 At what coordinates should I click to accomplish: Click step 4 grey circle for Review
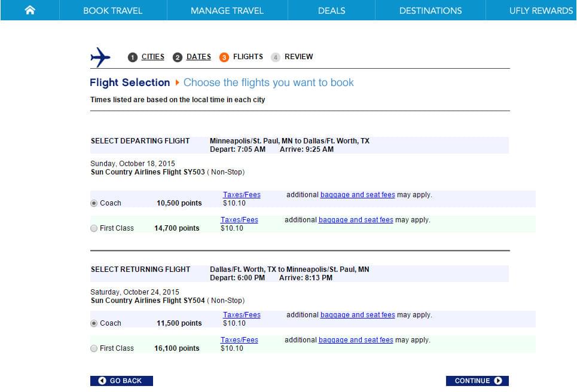(275, 57)
